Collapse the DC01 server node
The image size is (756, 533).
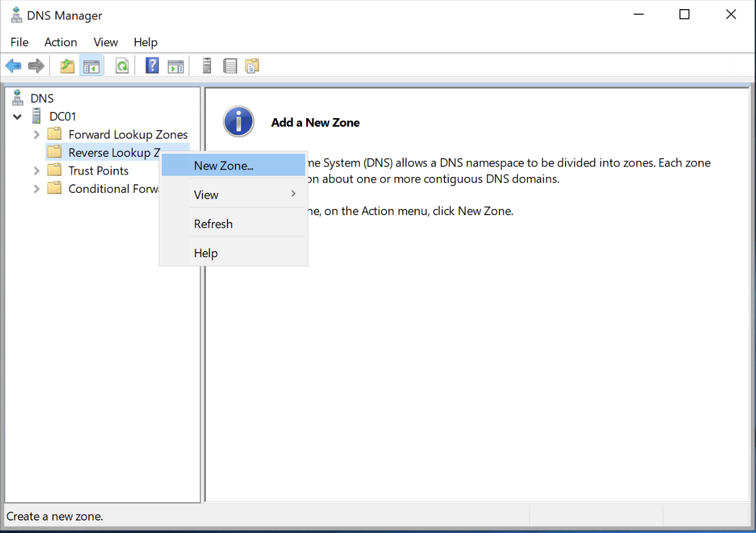pyautogui.click(x=18, y=117)
